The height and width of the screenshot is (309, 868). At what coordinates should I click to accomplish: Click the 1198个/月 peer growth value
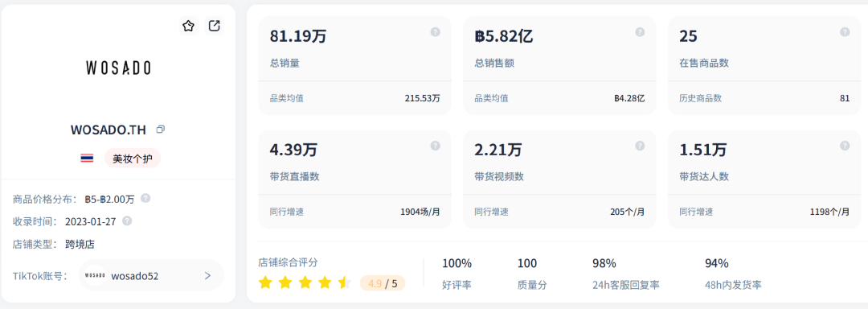click(829, 212)
